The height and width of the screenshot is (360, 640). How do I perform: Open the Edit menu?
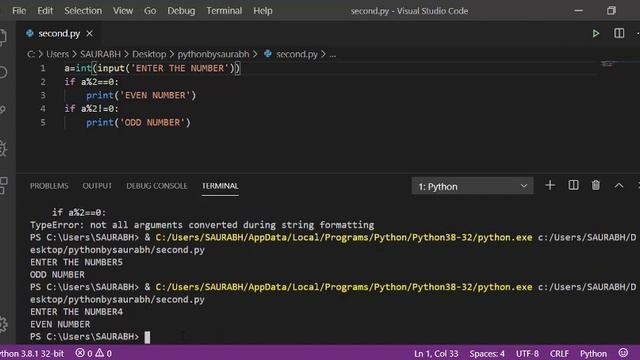click(45, 11)
